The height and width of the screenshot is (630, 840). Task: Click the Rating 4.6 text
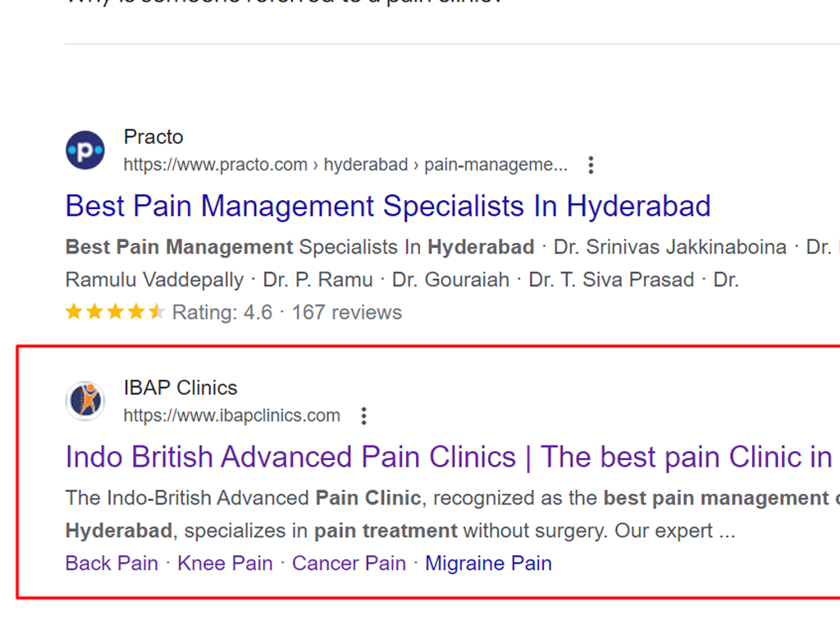point(222,313)
